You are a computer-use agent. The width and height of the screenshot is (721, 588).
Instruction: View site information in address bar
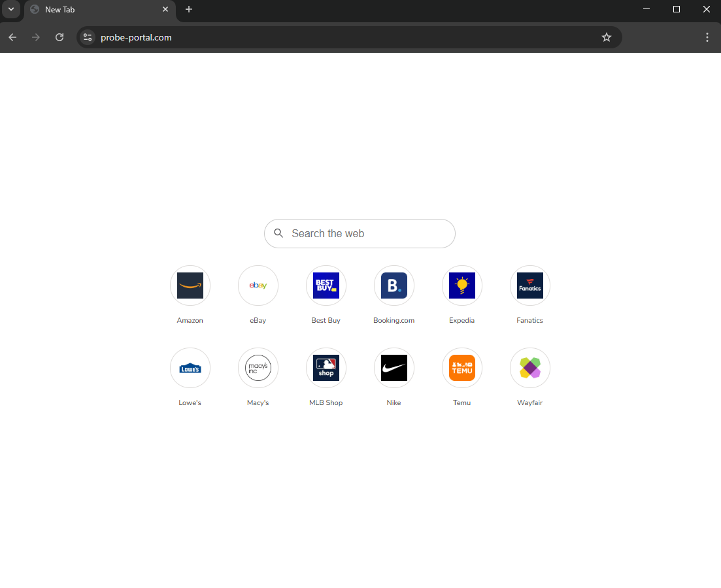88,37
